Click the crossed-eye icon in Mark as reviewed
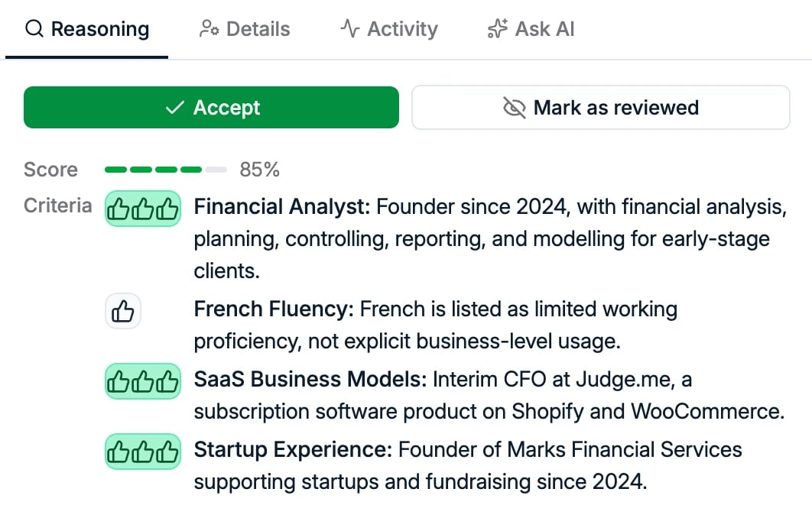Image resolution: width=812 pixels, height=518 pixels. pos(515,108)
